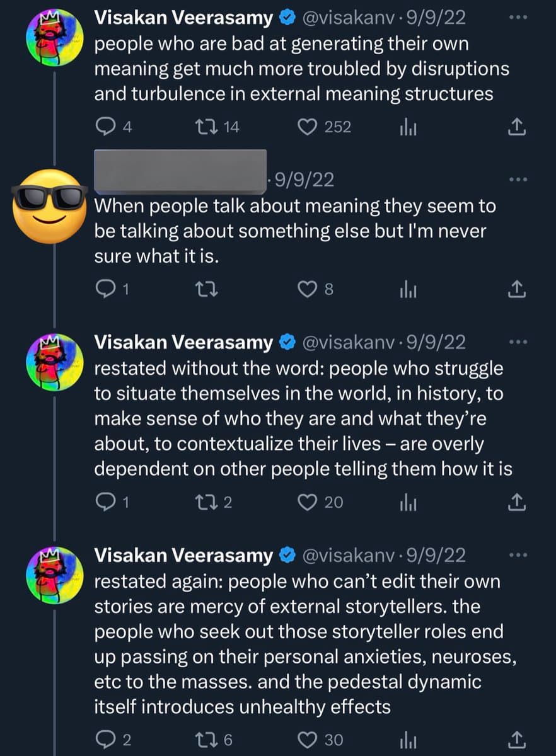Like the tweet with 20 likes
This screenshot has height=756, width=556.
pyautogui.click(x=307, y=502)
